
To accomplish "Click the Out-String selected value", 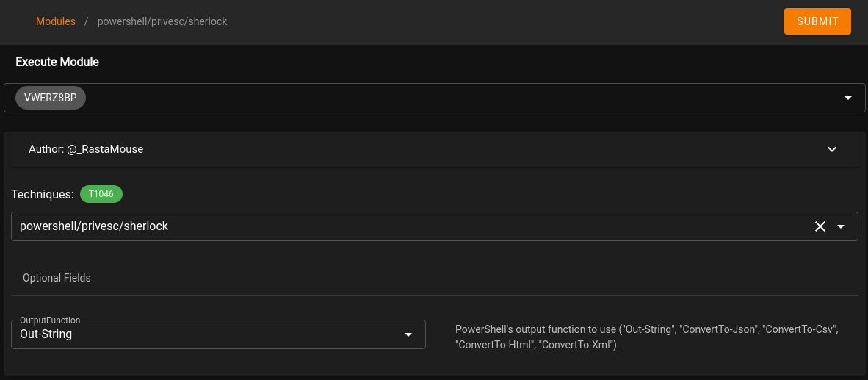I will 46,334.
